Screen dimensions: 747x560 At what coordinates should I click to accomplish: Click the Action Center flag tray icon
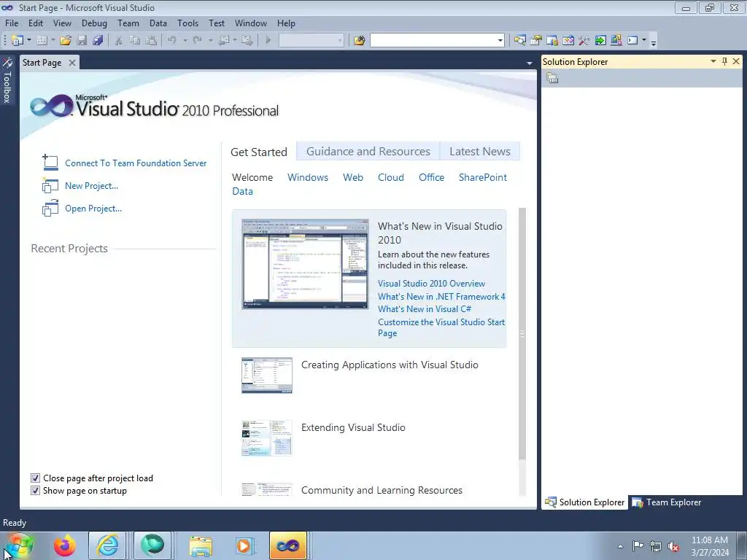coord(638,545)
